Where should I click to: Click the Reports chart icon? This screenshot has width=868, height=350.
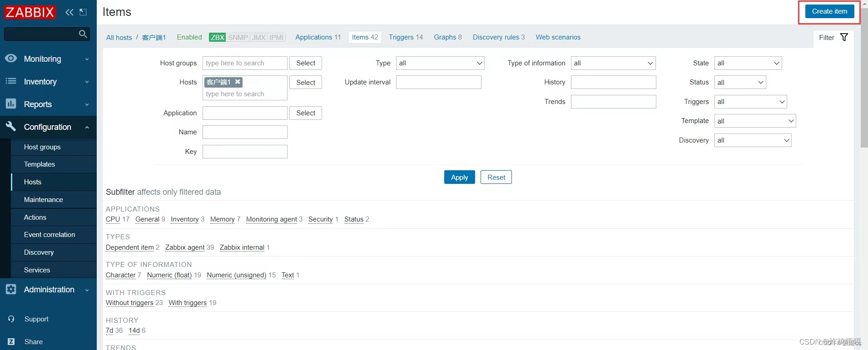[11, 104]
